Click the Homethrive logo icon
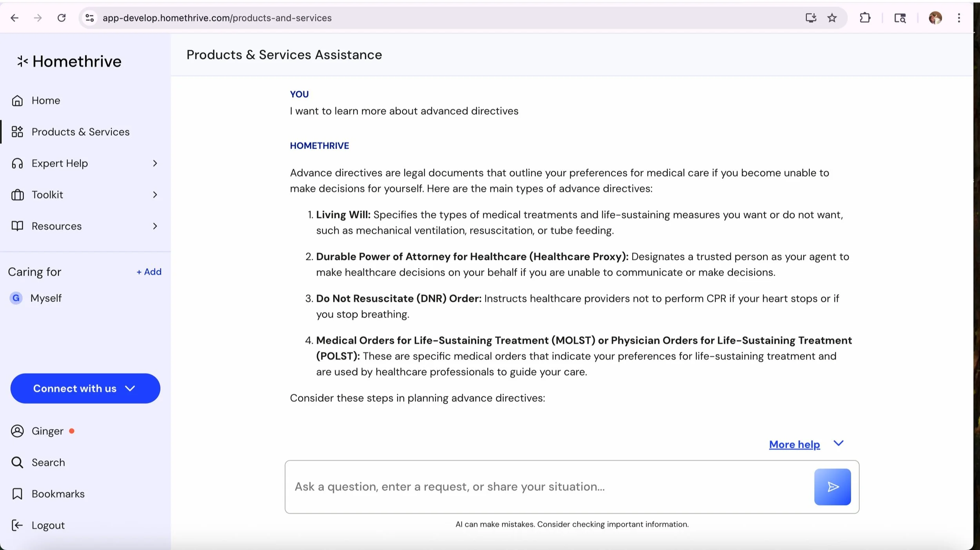The height and width of the screenshot is (550, 980). [22, 61]
